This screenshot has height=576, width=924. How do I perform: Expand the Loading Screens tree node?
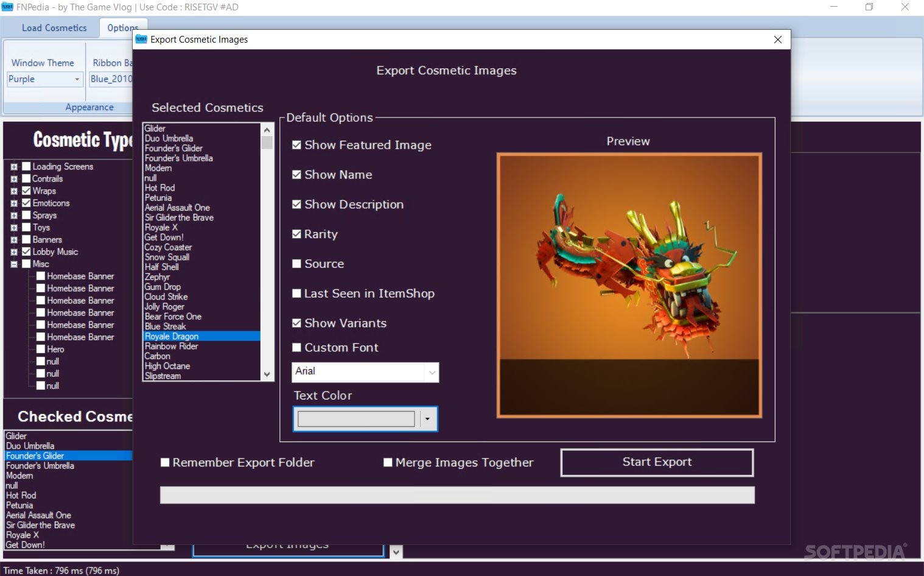click(14, 167)
